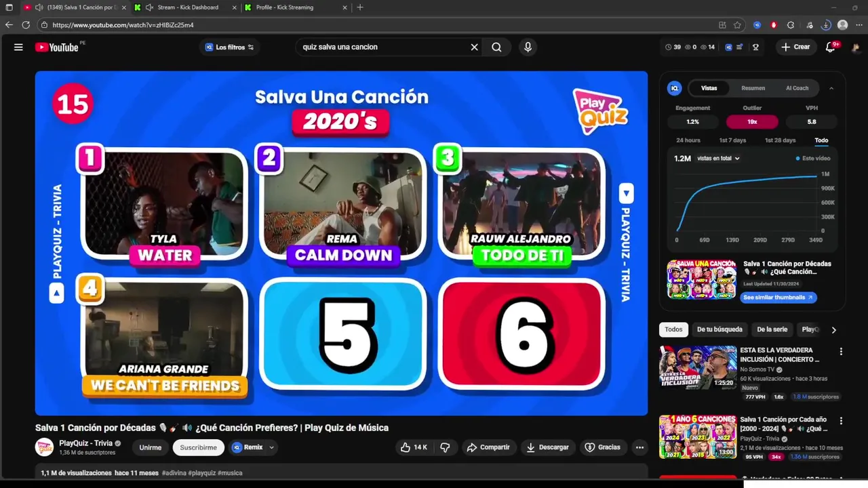Open the Los filtros filter button
The image size is (868, 488).
(x=229, y=47)
